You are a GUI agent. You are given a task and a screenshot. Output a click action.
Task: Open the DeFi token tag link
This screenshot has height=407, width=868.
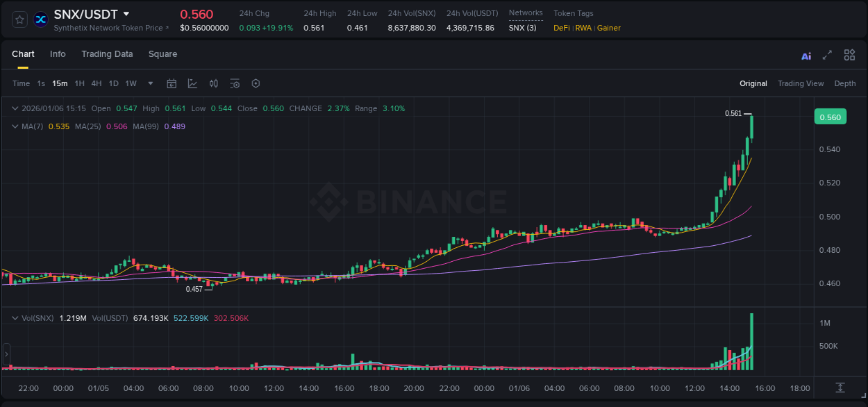(560, 28)
